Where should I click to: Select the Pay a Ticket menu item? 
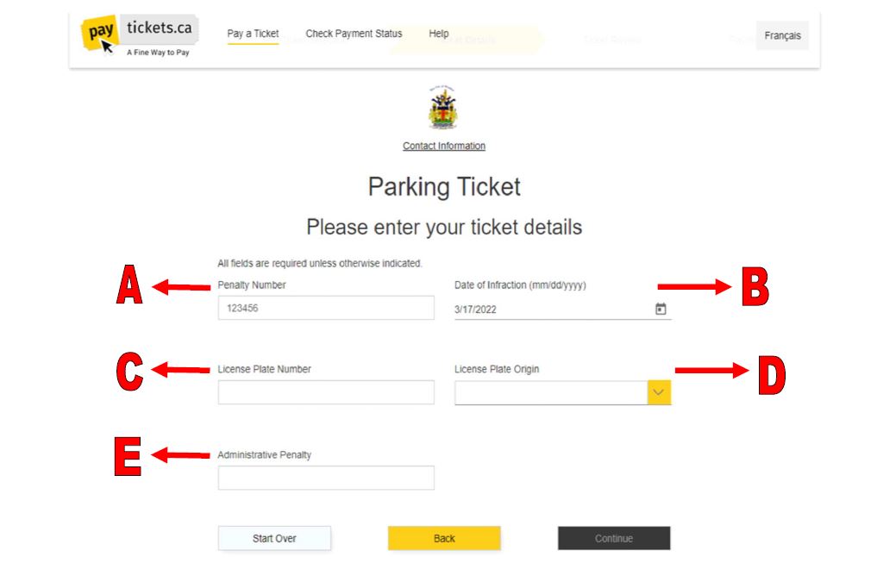click(252, 33)
